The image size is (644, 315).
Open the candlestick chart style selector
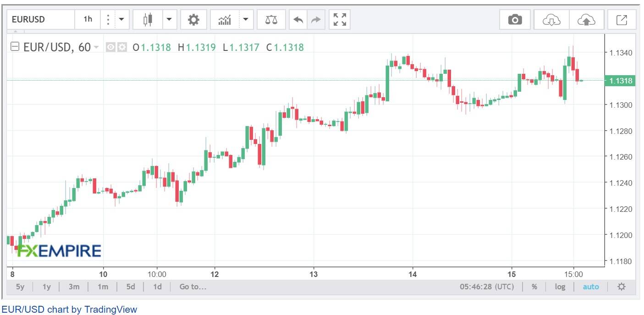tap(148, 19)
